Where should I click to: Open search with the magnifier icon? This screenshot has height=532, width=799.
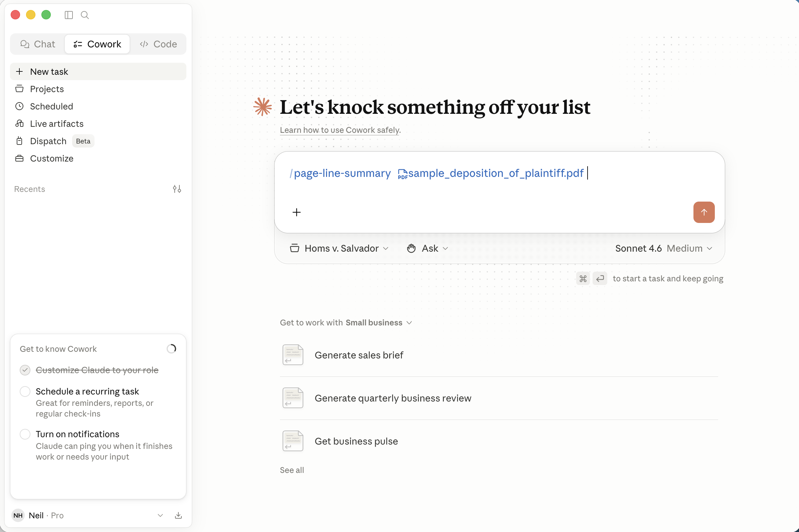pyautogui.click(x=85, y=15)
